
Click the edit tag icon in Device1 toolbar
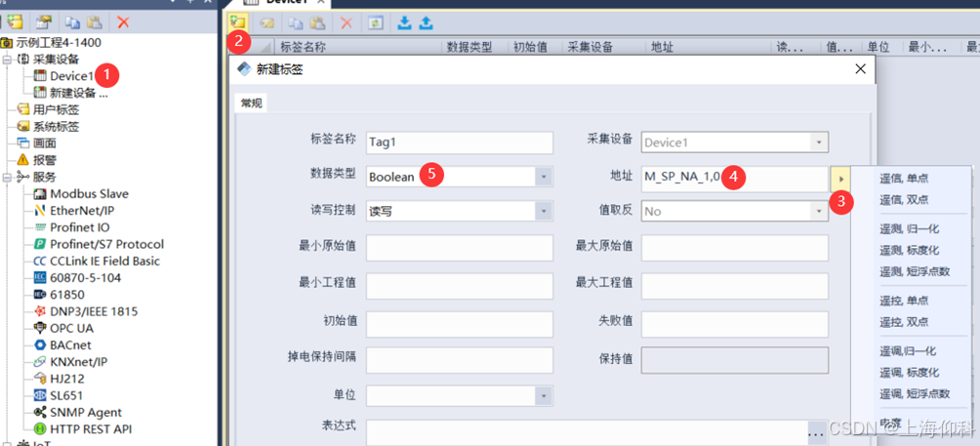point(267,23)
